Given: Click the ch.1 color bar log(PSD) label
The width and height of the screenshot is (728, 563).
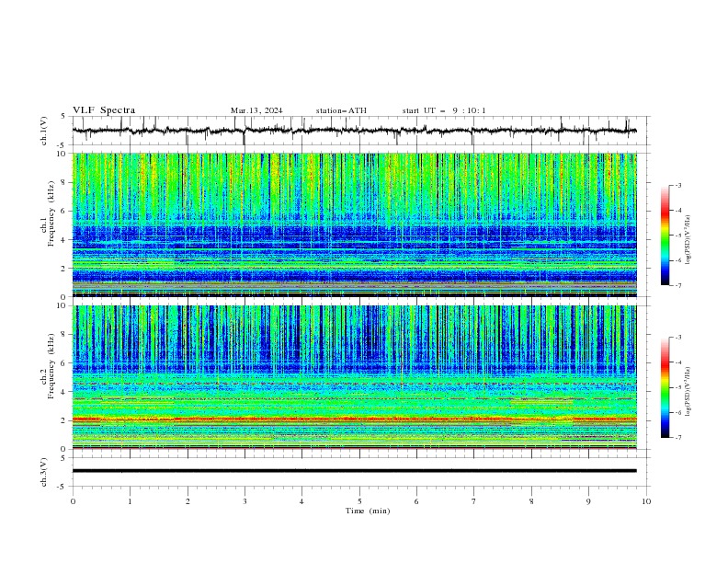Looking at the screenshot, I should point(688,240).
